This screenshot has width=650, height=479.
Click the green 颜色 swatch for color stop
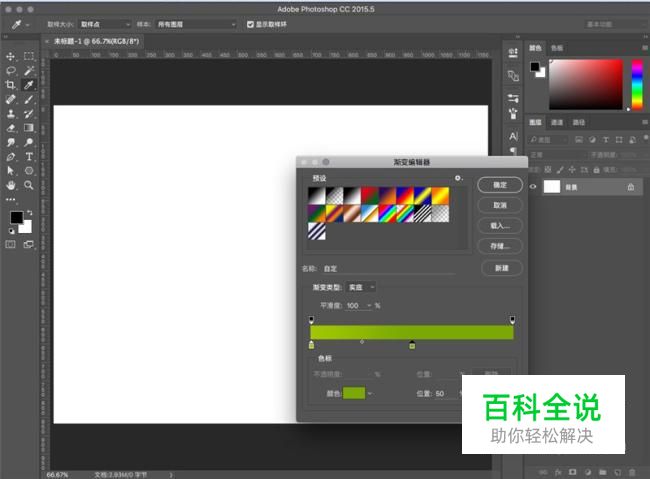[354, 394]
